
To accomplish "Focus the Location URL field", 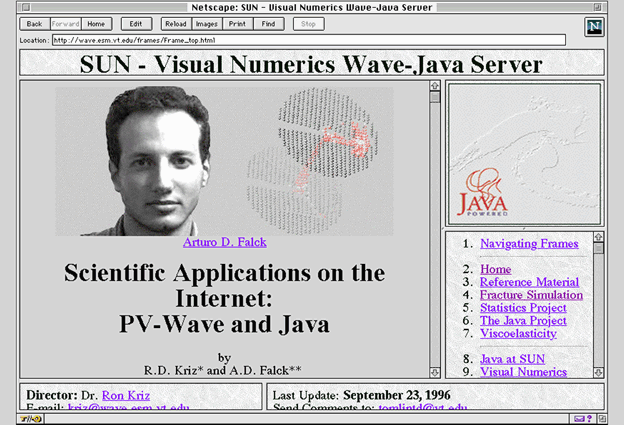I will click(309, 40).
